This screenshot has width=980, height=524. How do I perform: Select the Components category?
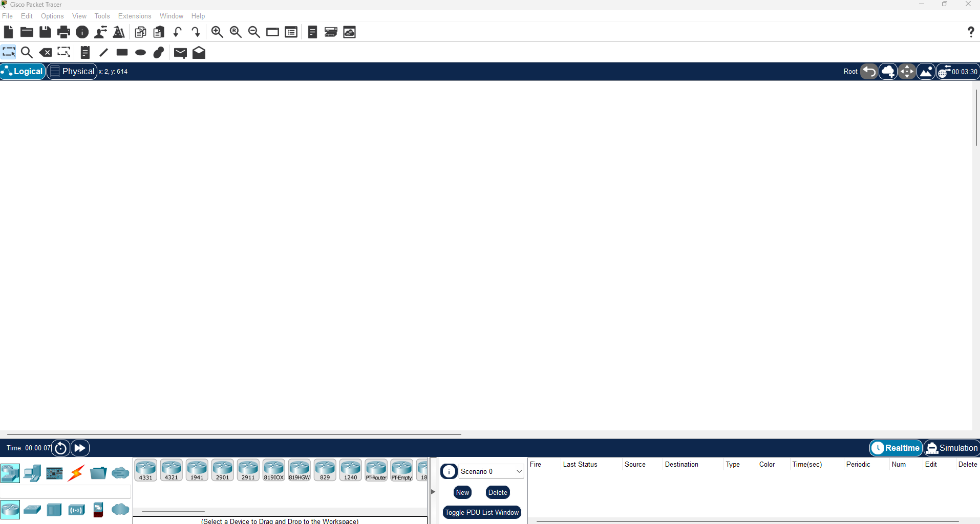point(54,473)
